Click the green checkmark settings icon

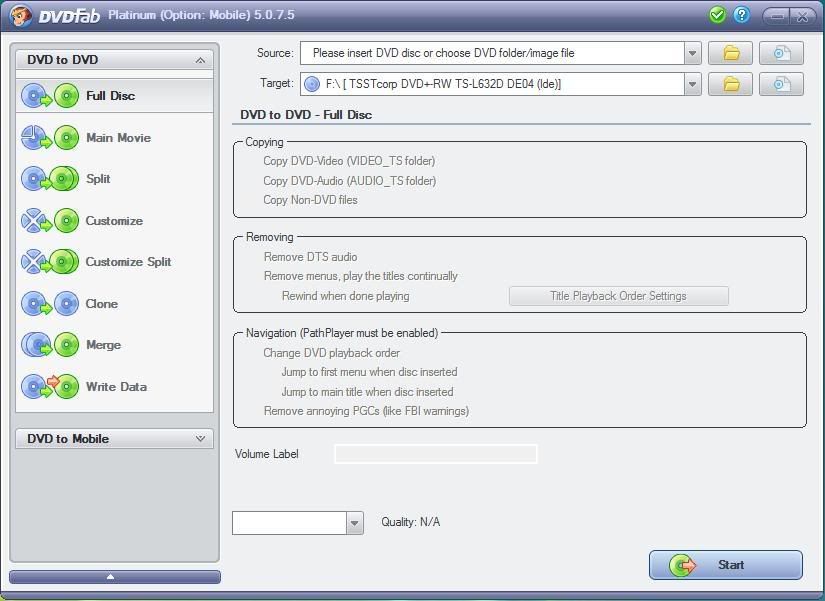[x=717, y=15]
